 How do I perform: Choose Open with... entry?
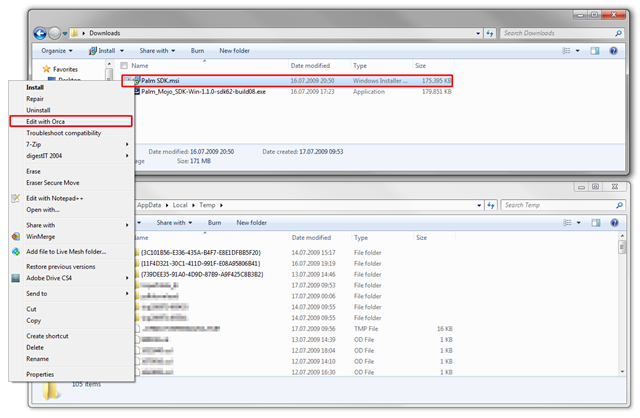pos(71,210)
